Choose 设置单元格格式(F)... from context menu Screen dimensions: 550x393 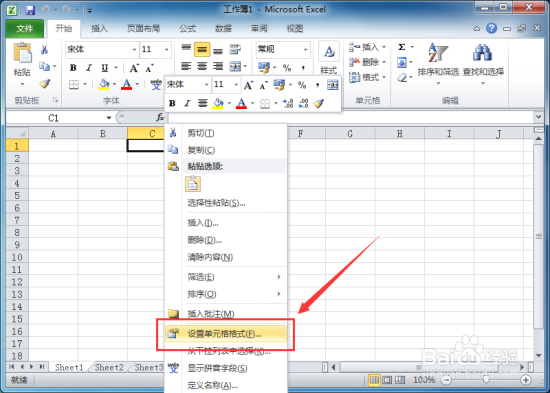tap(226, 334)
